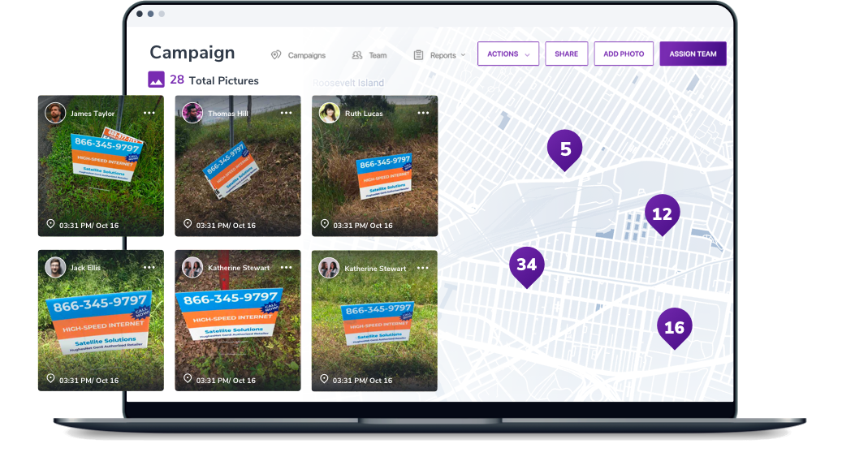Click the ADD PHOTO button
This screenshot has width=868, height=461.
click(624, 54)
